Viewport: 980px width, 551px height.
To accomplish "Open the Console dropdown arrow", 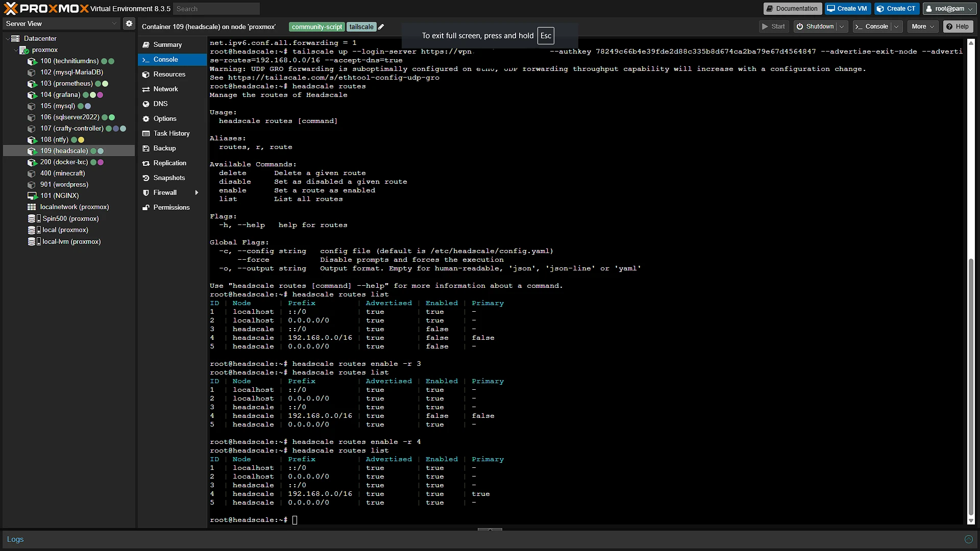I will pos(896,27).
